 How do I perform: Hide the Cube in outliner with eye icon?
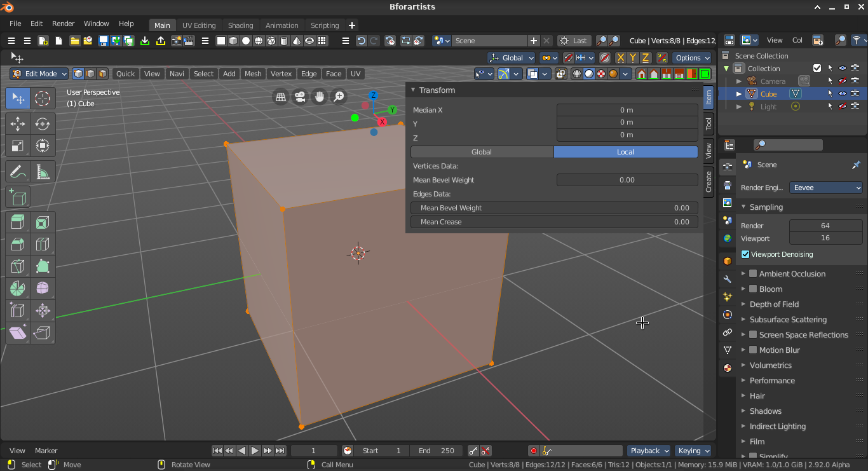843,93
